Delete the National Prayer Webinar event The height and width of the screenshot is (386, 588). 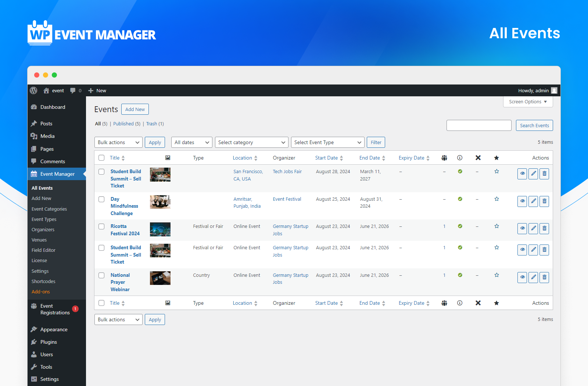544,277
